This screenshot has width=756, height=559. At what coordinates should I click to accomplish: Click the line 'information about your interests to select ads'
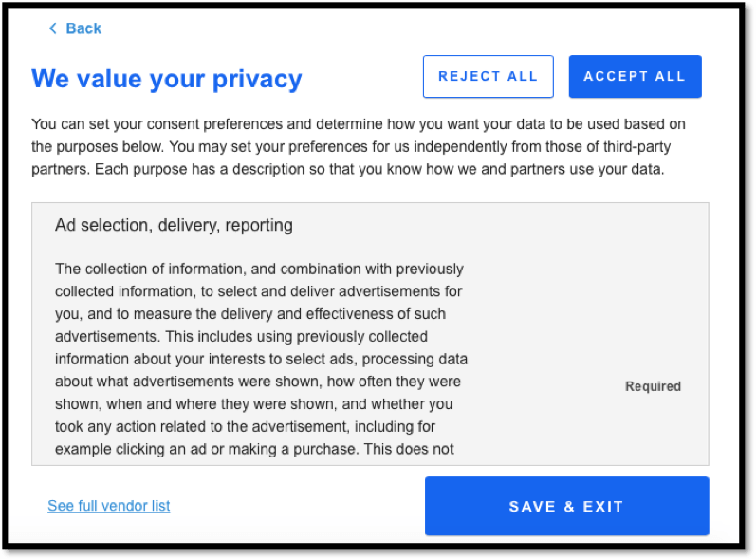pos(261,360)
